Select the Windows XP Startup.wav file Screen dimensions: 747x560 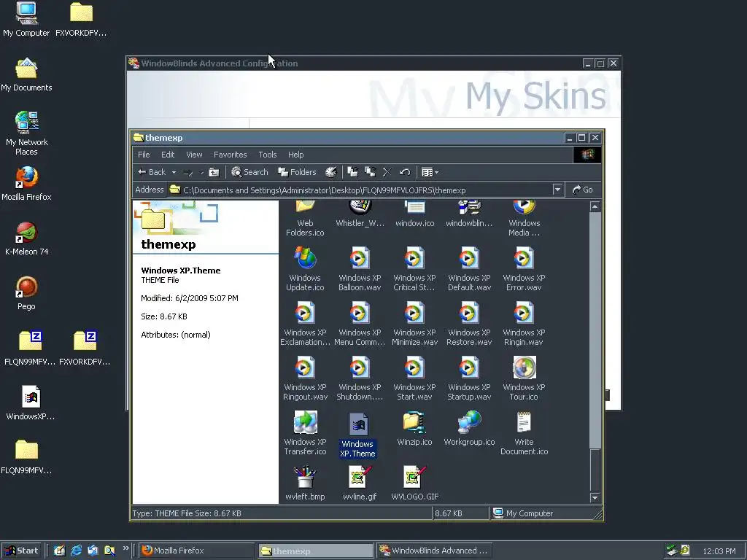(469, 378)
